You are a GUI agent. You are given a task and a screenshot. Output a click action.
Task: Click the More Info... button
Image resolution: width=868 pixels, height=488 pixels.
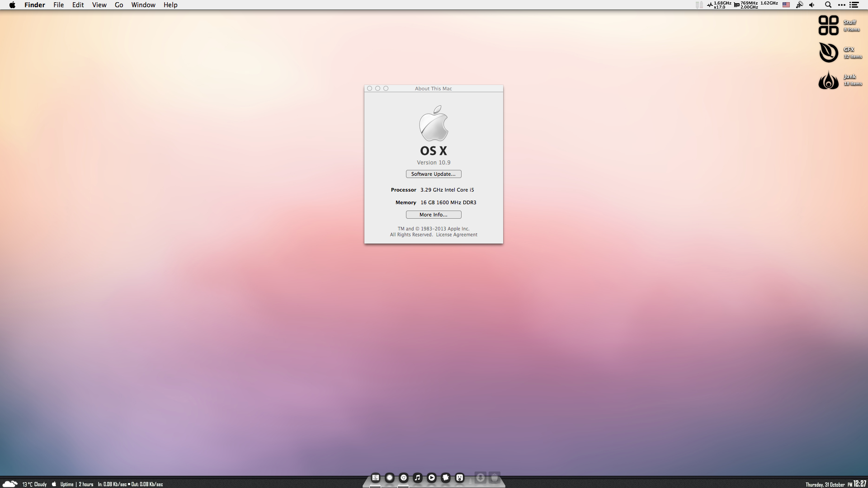click(434, 215)
